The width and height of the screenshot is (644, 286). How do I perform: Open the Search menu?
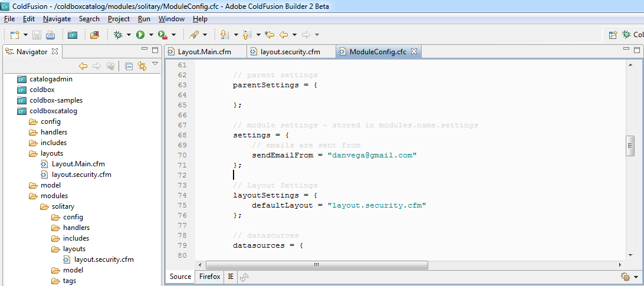tap(89, 19)
